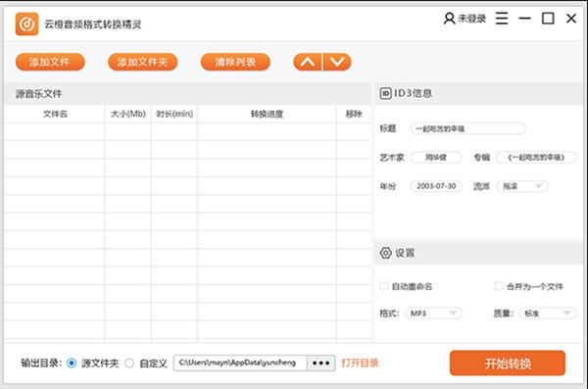
Task: Click the 添加文件 button
Action: pos(50,62)
